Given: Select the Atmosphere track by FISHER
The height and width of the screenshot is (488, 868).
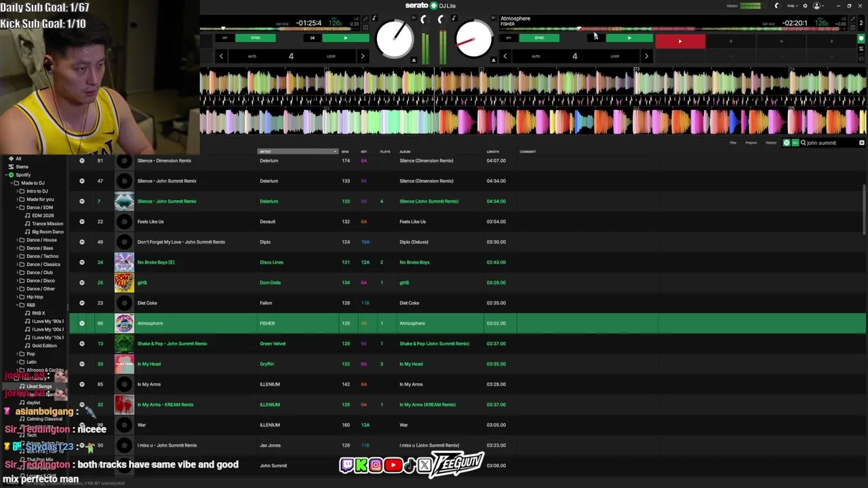Looking at the screenshot, I should 467,323.
